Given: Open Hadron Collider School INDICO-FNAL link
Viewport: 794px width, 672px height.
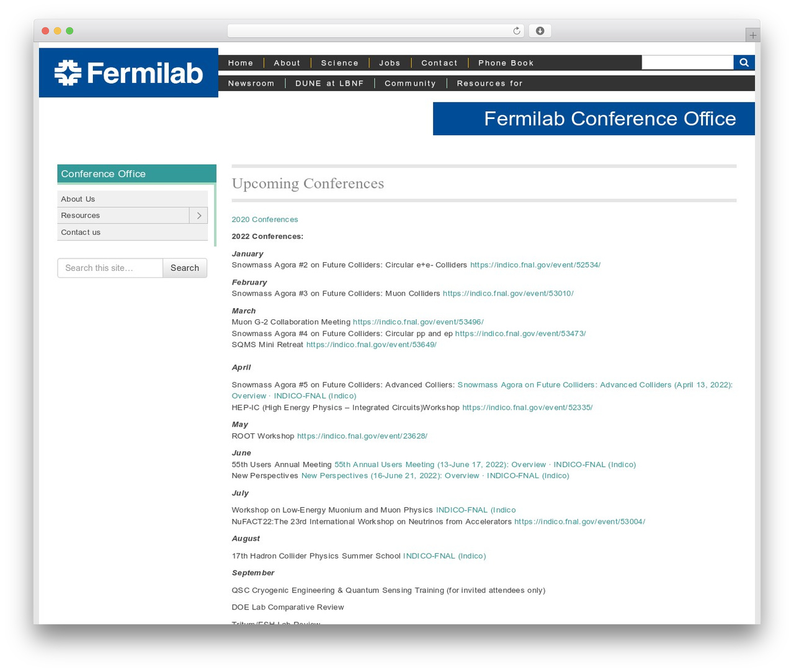Looking at the screenshot, I should pos(445,555).
